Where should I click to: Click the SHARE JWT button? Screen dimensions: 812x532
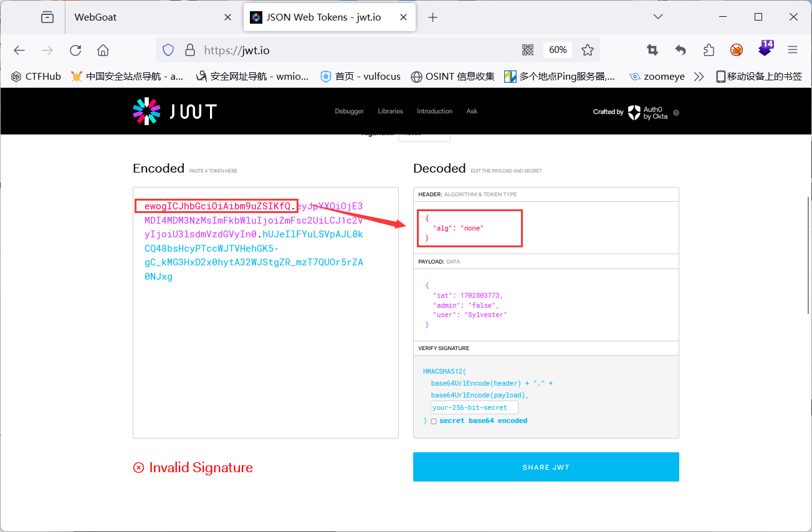pos(546,467)
